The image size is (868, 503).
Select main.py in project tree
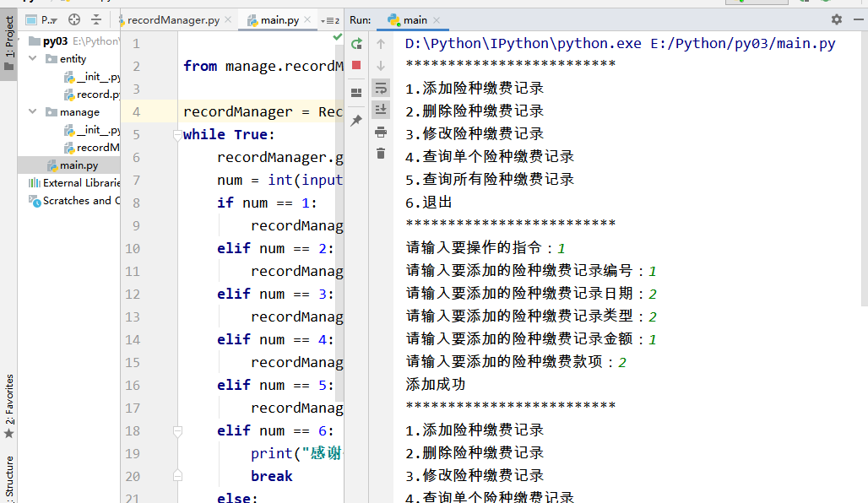point(73,165)
